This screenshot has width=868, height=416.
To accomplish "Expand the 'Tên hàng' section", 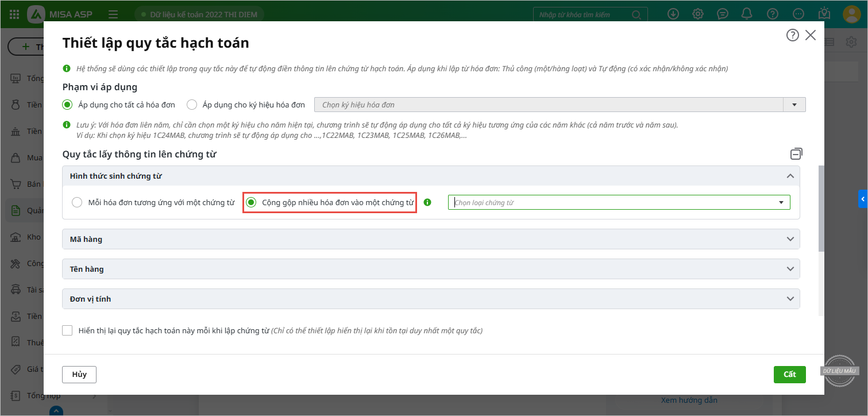I will click(791, 269).
